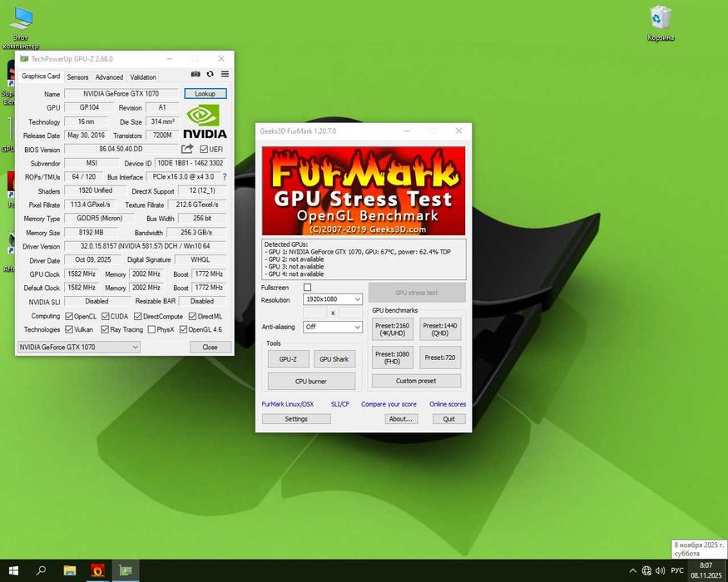The image size is (728, 582).
Task: Click the NVIDIA logo in GPU-Z
Action: click(205, 121)
